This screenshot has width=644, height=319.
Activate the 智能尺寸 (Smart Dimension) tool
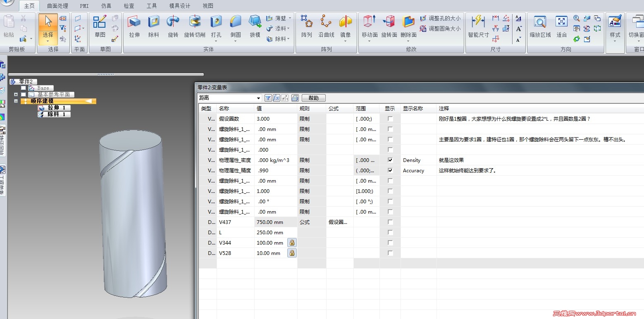tap(478, 27)
